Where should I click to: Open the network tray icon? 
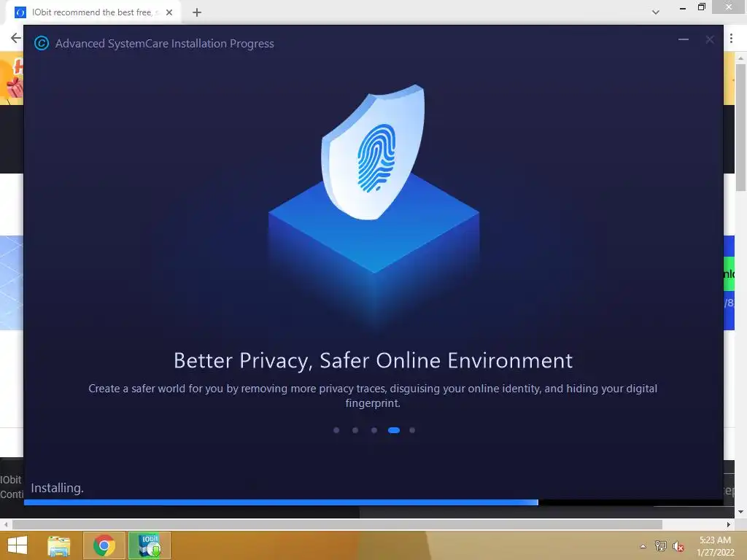point(661,546)
